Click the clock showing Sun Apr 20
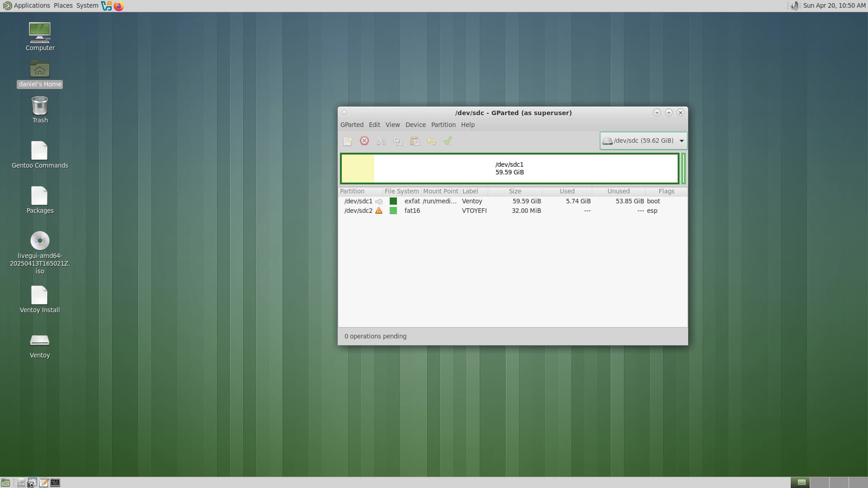Image resolution: width=868 pixels, height=488 pixels. click(x=834, y=5)
